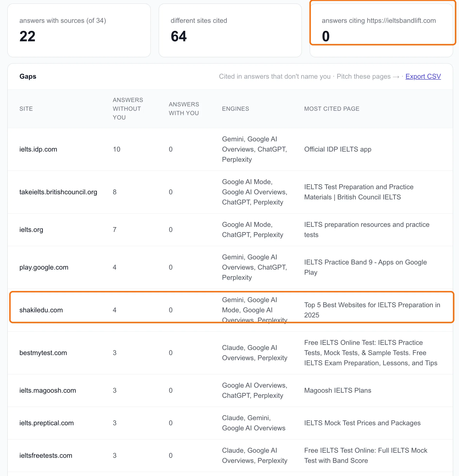Click the Gaps section heading
459x476 pixels.
28,76
